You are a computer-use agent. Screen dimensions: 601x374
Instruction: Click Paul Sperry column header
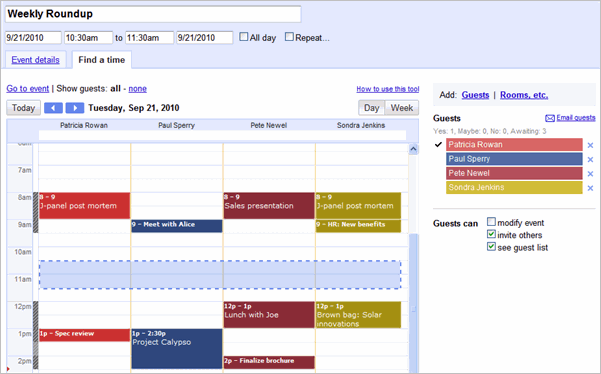click(x=176, y=125)
